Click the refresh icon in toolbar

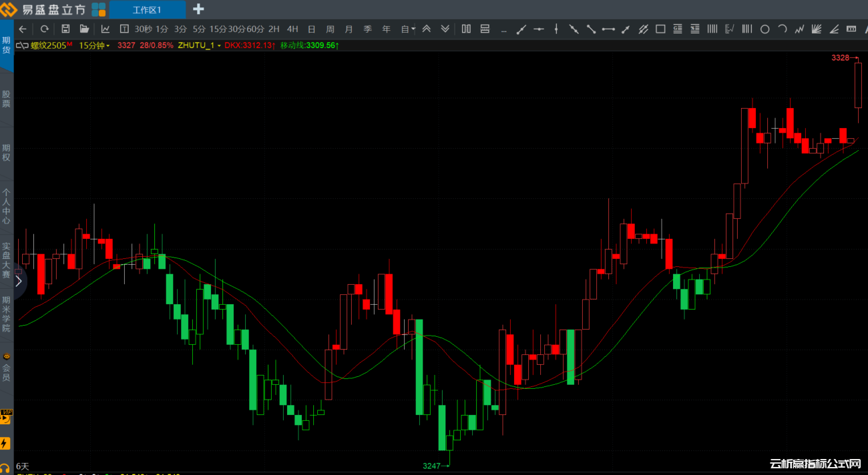pos(44,29)
